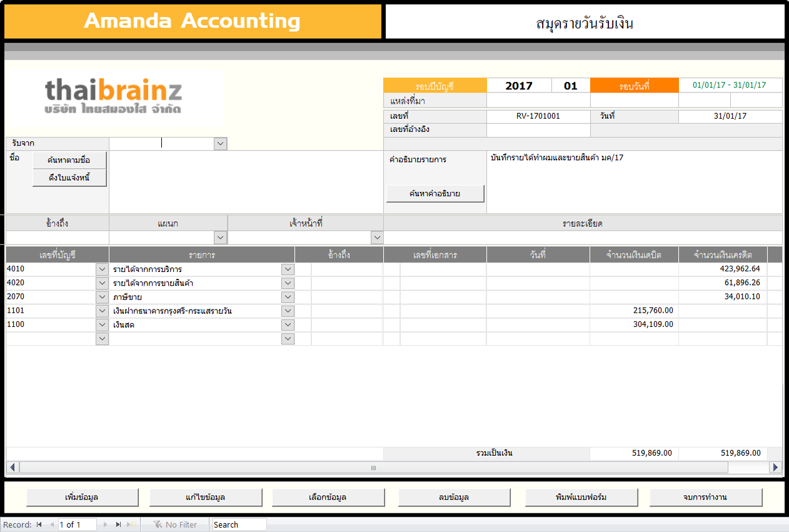Click the No Filter indicator
Viewport: 789px width, 532px height.
[175, 524]
